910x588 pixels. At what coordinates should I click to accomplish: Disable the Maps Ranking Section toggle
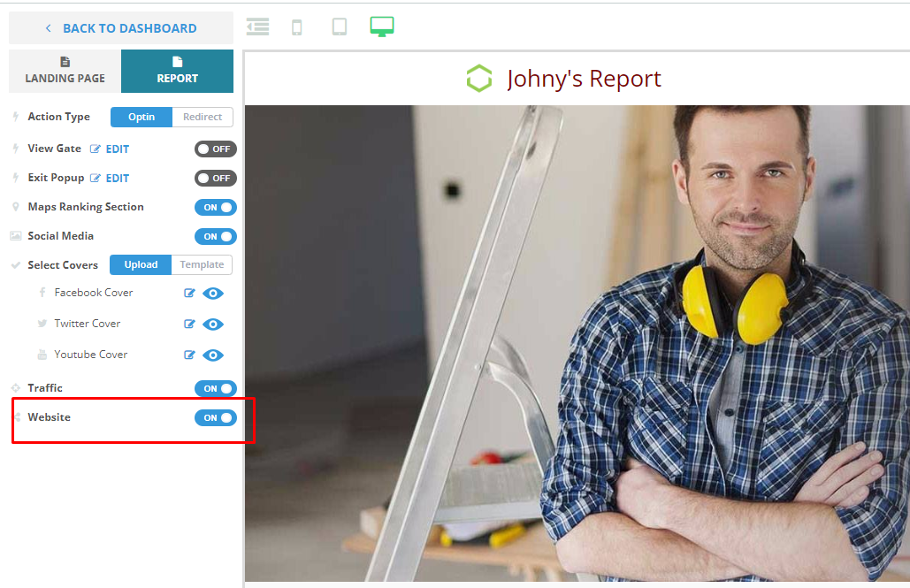point(215,208)
